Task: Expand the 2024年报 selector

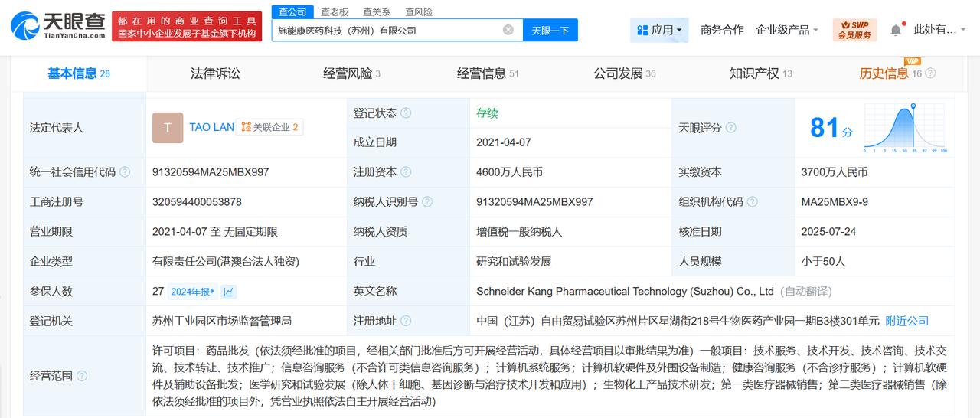Action: [x=193, y=292]
